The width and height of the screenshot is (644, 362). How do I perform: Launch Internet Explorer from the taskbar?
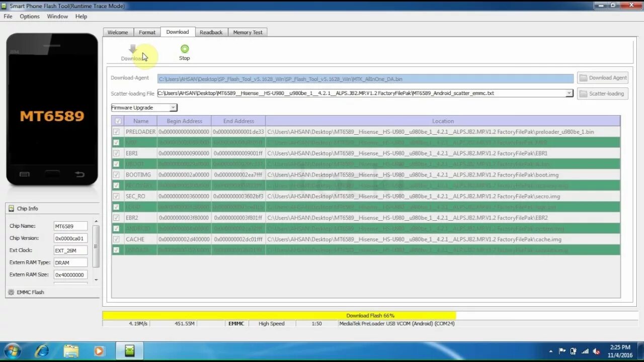pyautogui.click(x=42, y=351)
